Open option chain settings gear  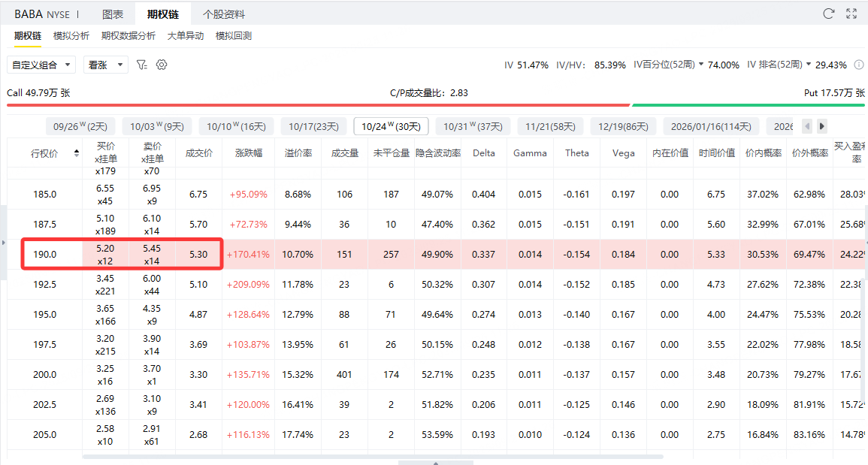point(161,65)
